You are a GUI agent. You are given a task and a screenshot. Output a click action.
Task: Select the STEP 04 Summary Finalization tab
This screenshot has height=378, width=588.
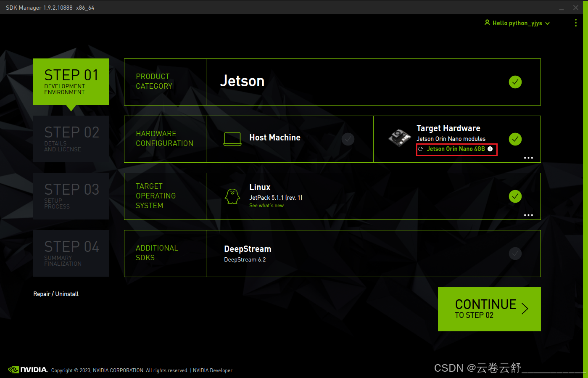pyautogui.click(x=71, y=253)
